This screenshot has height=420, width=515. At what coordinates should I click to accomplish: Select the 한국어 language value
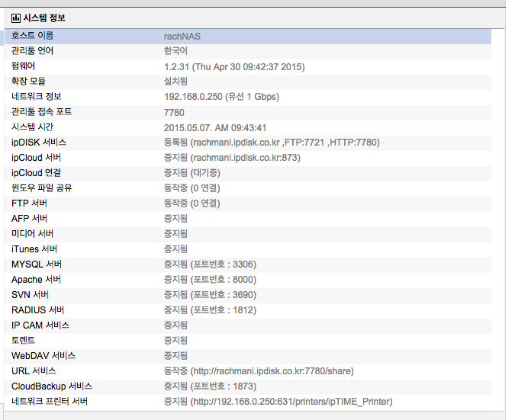175,51
